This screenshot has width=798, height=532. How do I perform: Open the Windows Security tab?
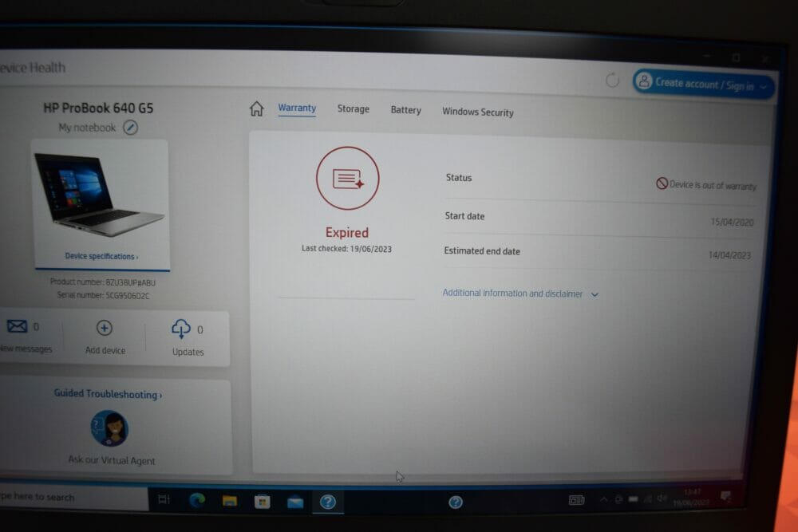point(477,112)
